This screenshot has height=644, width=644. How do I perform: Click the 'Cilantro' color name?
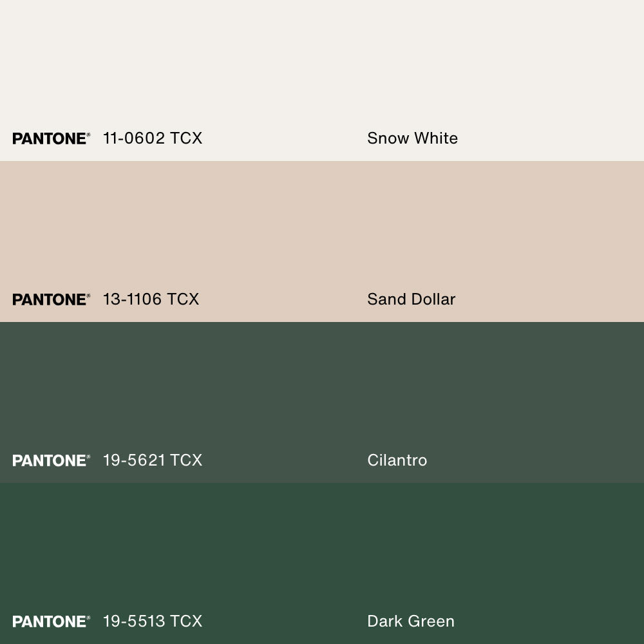pos(397,460)
